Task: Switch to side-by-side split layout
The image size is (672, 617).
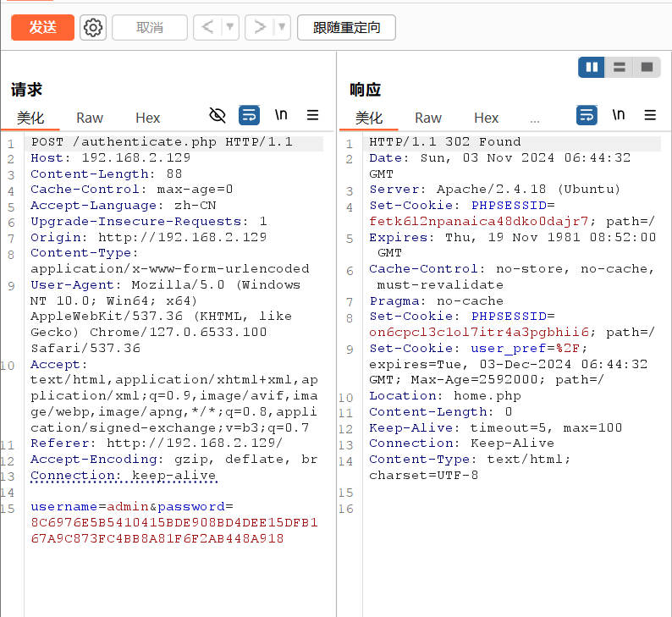Action: [x=592, y=67]
